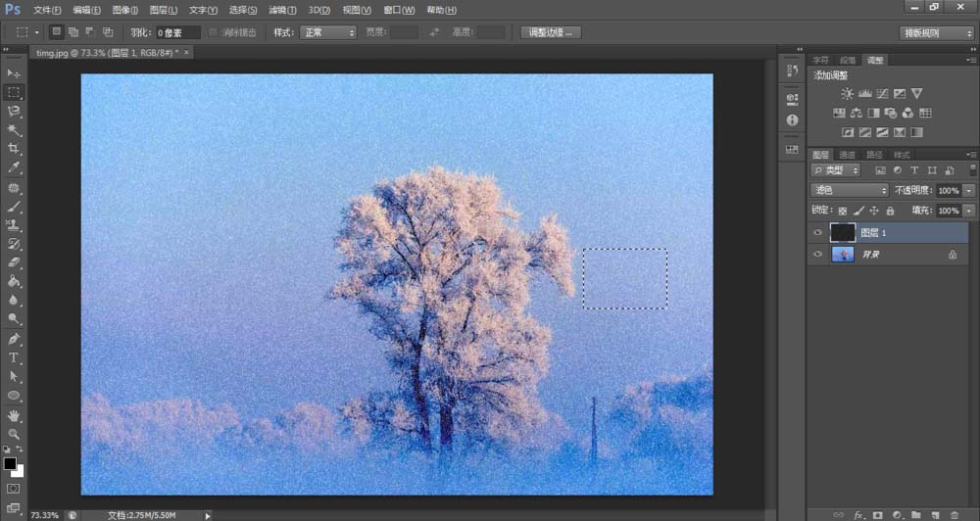Toggle lock position
980x521 pixels.
pos(874,211)
